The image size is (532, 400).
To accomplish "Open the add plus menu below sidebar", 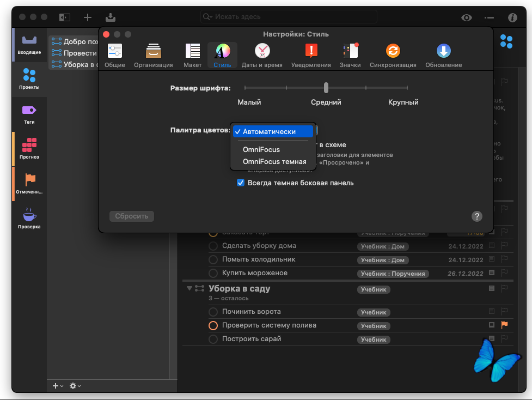I will [58, 386].
